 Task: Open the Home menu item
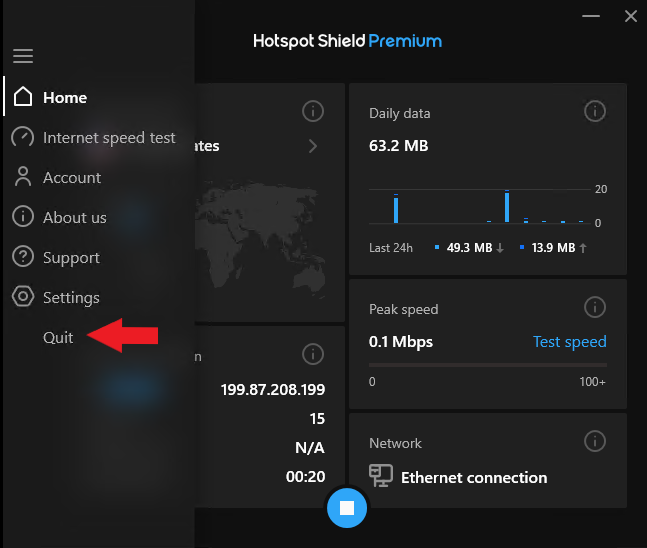point(65,98)
